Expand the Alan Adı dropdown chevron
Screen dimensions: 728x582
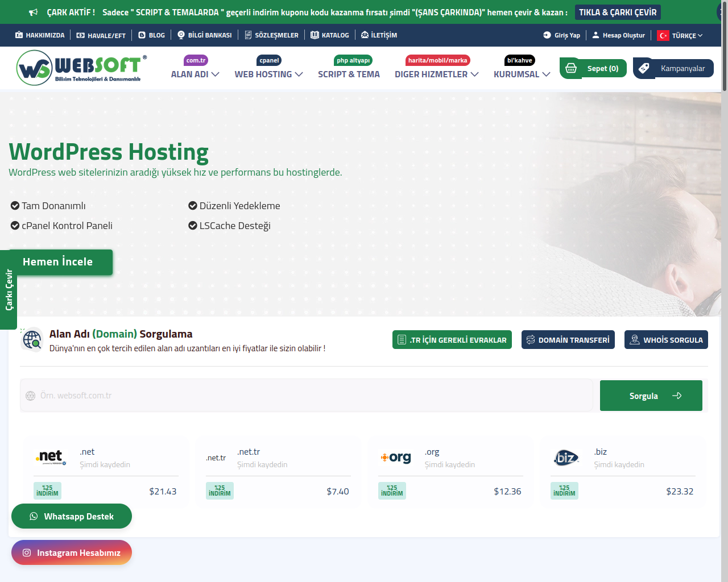(215, 74)
